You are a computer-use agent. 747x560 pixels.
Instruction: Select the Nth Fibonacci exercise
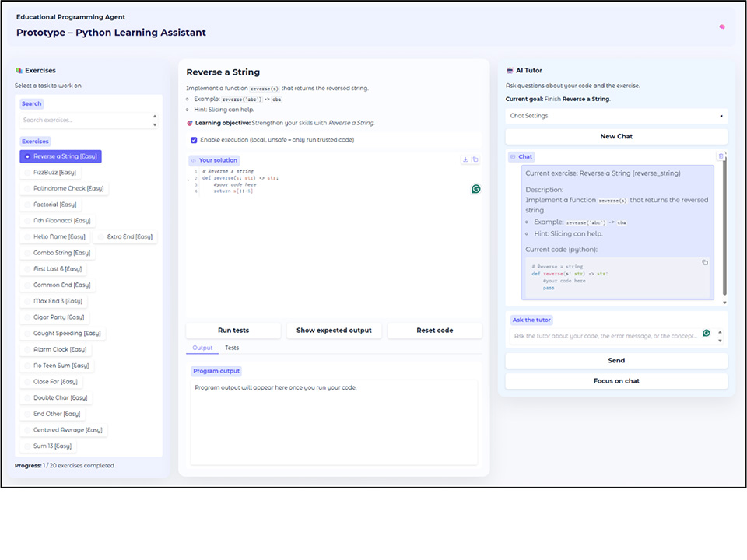57,221
